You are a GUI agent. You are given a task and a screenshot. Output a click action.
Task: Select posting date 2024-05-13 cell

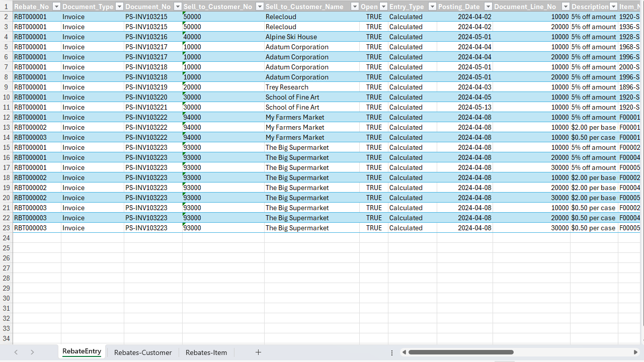point(465,107)
